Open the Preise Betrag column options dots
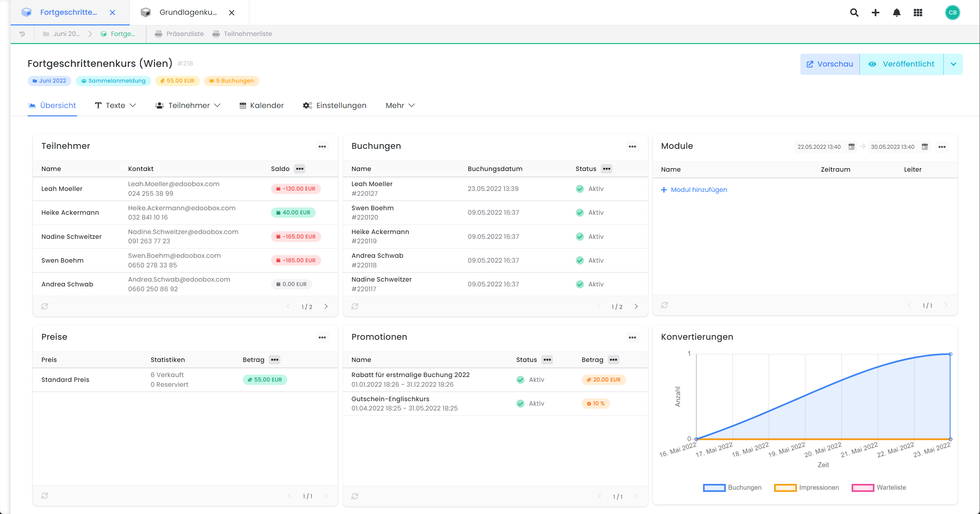The height and width of the screenshot is (514, 980). pos(275,359)
